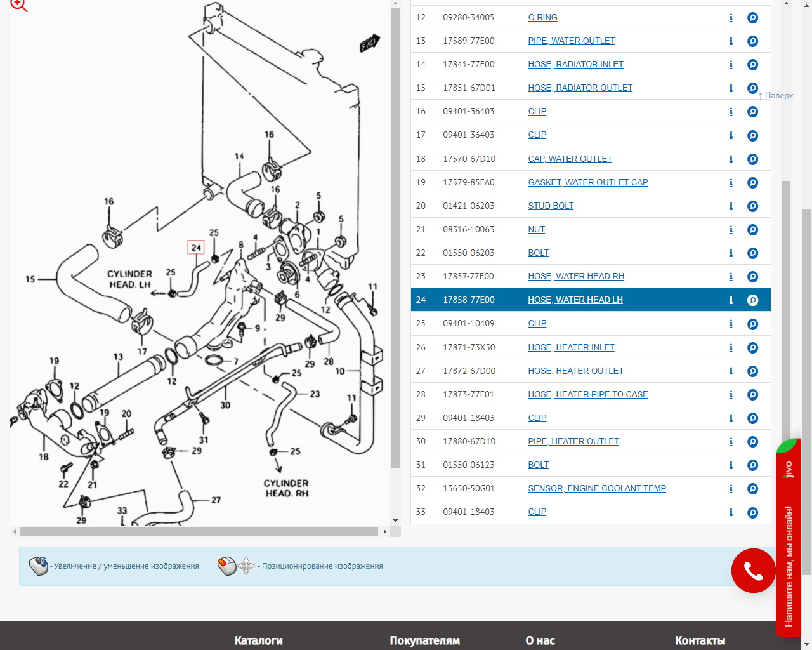Click search icon for O RING row
The height and width of the screenshot is (650, 812).
(x=752, y=18)
